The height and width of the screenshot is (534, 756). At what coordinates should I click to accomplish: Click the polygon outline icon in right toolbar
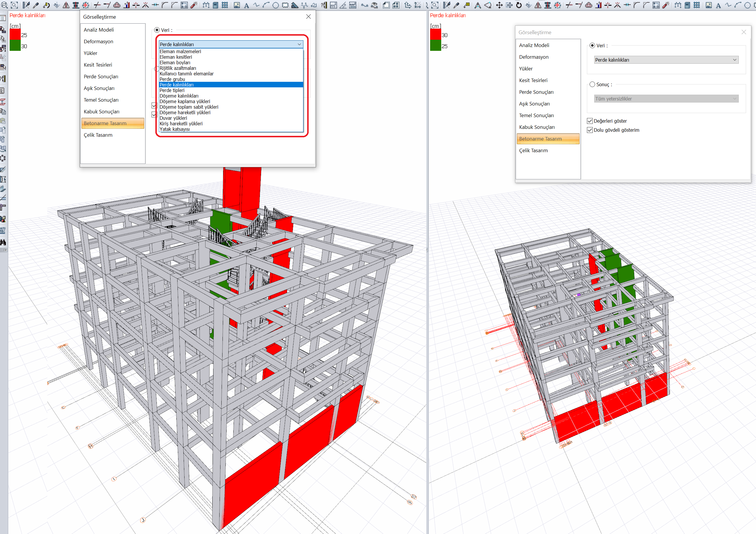click(488, 5)
